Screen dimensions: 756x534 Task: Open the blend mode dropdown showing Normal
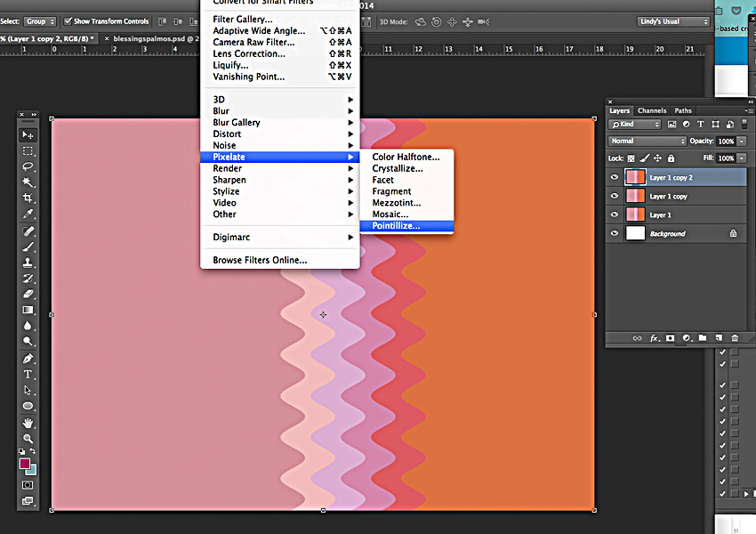(x=648, y=142)
